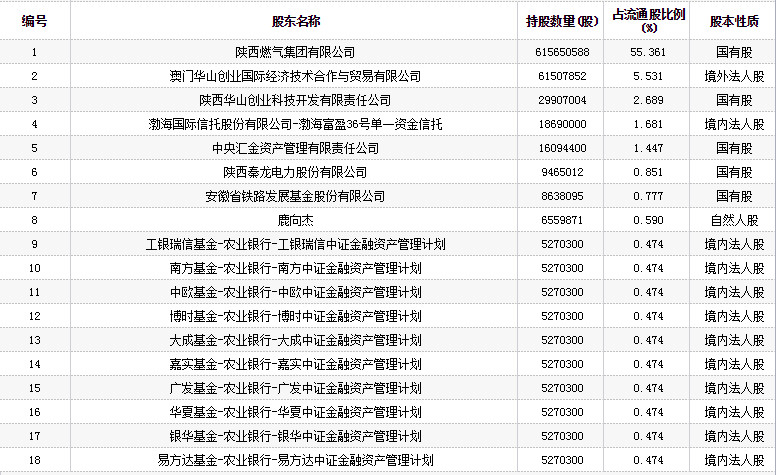This screenshot has height=475, width=778.
Task: Click the 持股数量(股) column header
Action: pyautogui.click(x=562, y=21)
